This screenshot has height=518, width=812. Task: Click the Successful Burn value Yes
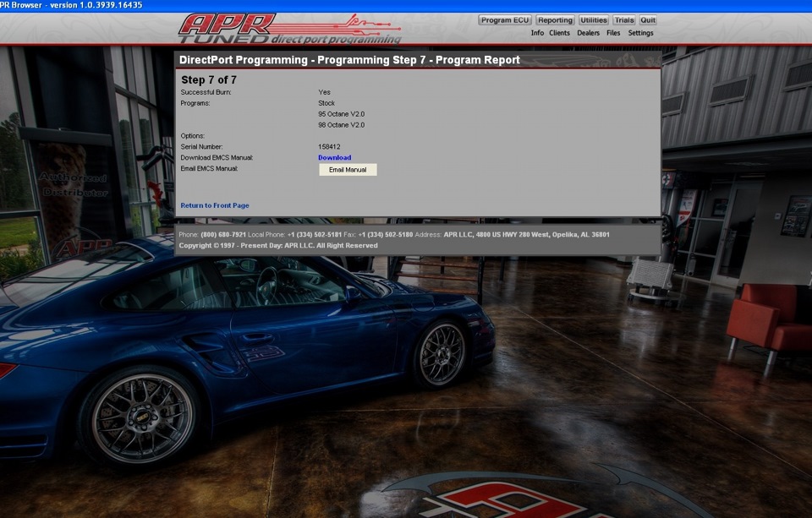pos(324,92)
